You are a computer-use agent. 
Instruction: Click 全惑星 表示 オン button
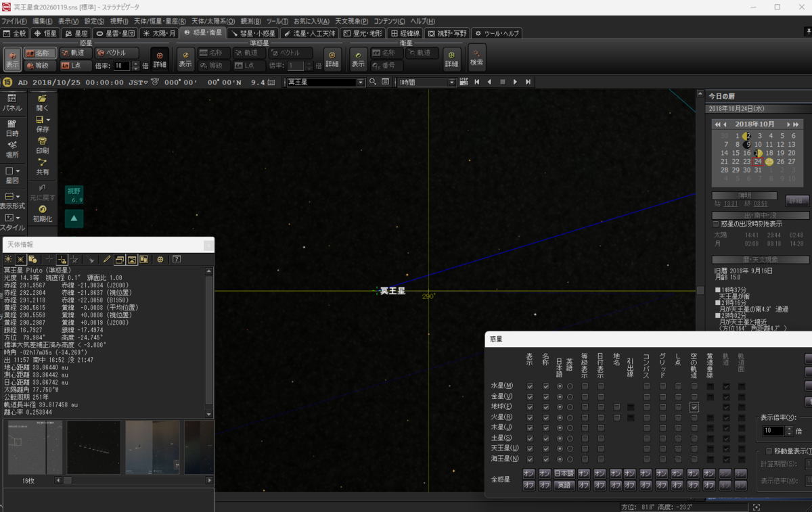click(529, 473)
